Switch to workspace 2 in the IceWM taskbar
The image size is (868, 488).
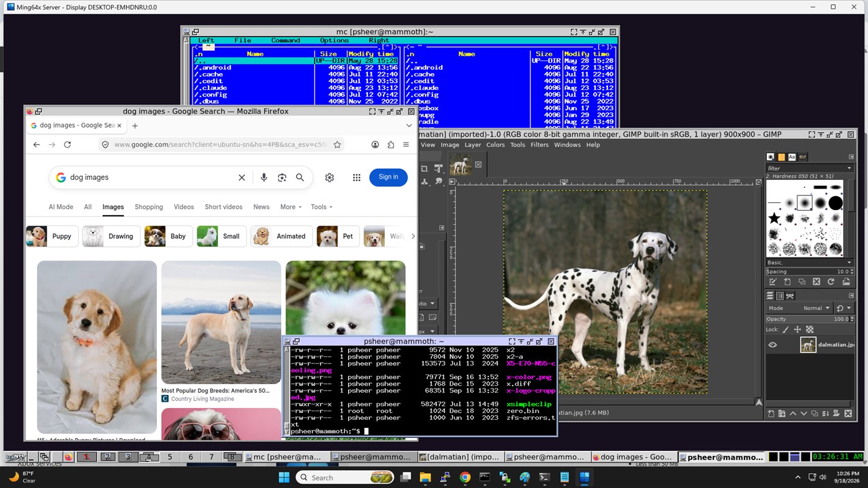(x=107, y=457)
